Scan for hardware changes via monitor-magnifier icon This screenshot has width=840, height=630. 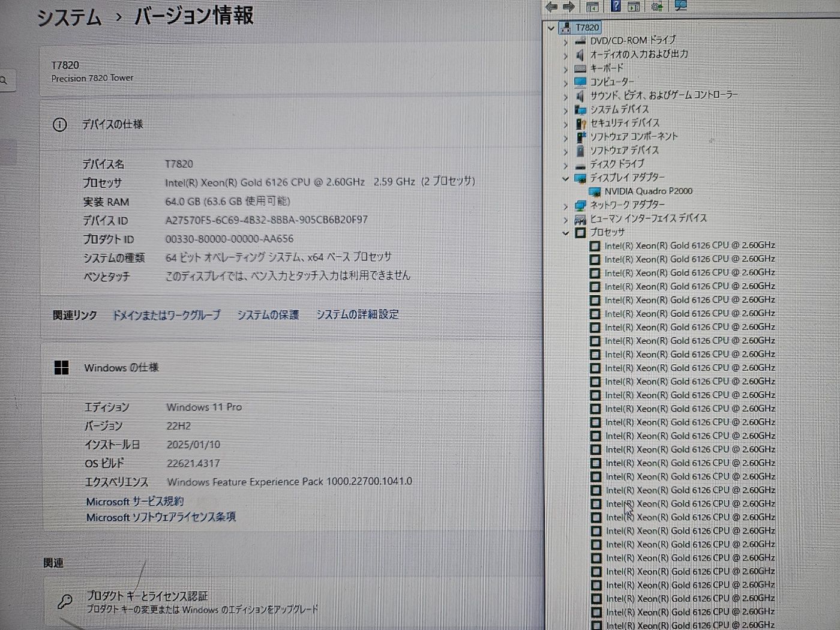[680, 6]
